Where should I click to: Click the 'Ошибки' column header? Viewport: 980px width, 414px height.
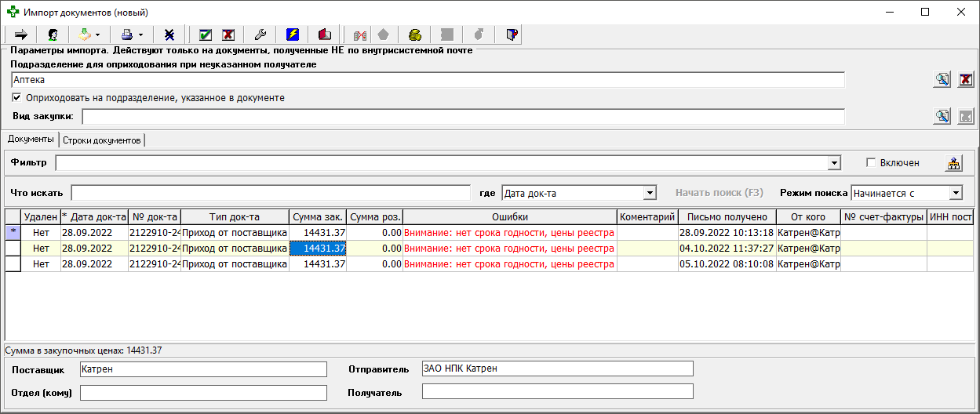[509, 217]
